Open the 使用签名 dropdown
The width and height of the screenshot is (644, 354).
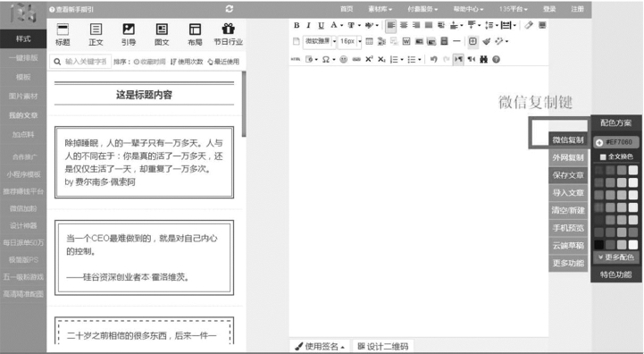point(320,346)
